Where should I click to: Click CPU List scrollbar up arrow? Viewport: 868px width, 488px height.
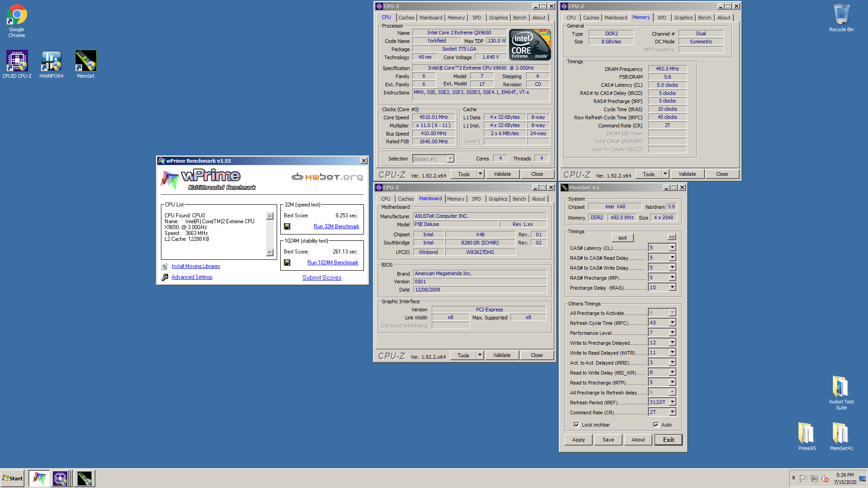270,216
